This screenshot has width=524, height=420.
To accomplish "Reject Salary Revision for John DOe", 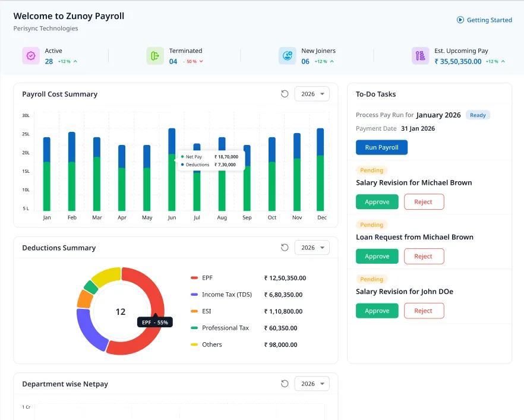I will point(424,311).
